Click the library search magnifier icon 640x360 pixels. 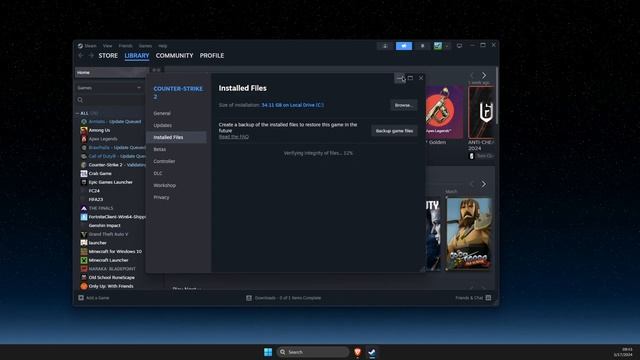80,100
